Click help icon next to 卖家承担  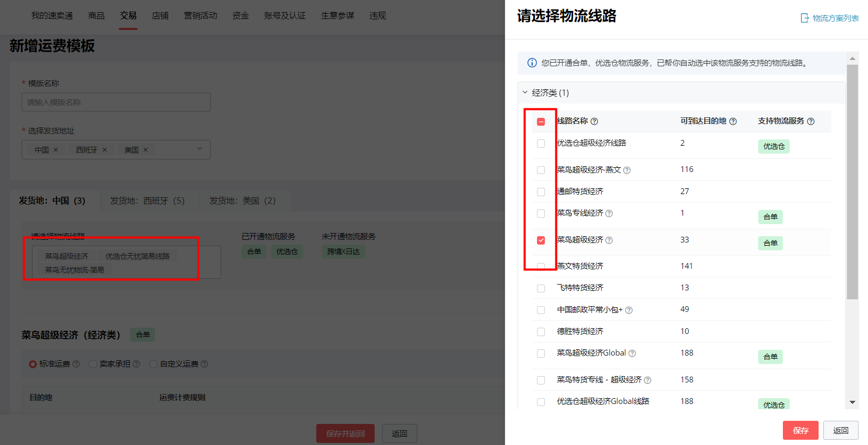(137, 364)
